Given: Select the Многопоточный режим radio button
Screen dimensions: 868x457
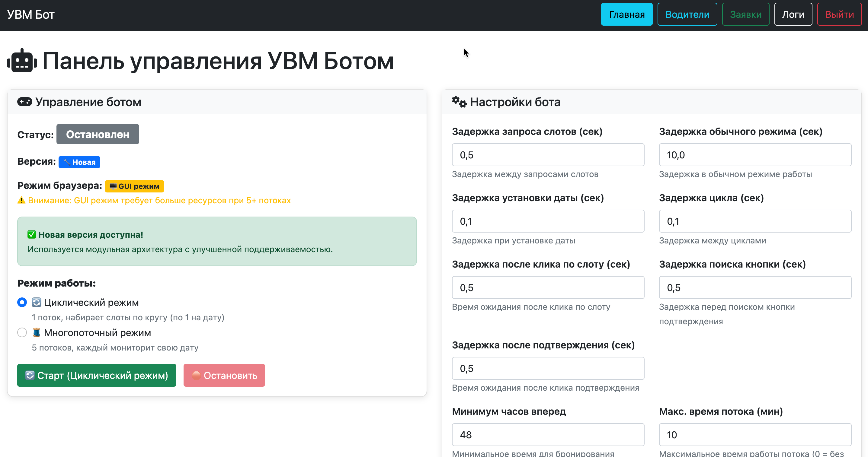Looking at the screenshot, I should tap(22, 333).
